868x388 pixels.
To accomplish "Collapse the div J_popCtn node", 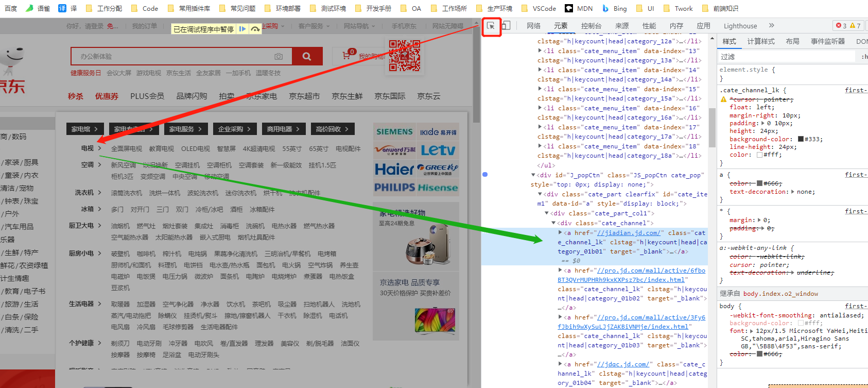I will pos(533,175).
